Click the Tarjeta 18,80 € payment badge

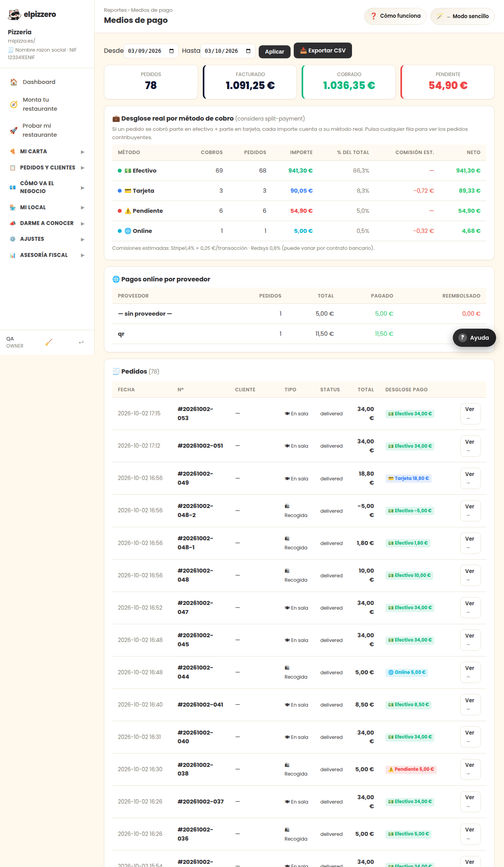coord(408,478)
